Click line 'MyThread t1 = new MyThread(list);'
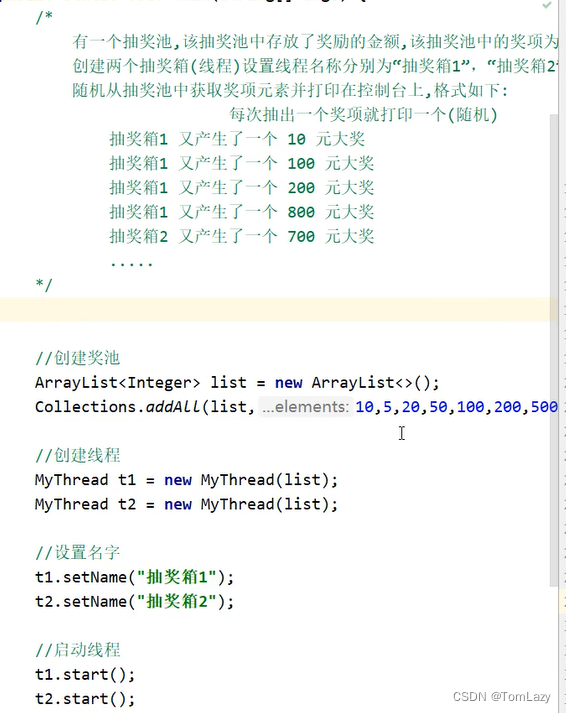The height and width of the screenshot is (713, 566). 186,480
